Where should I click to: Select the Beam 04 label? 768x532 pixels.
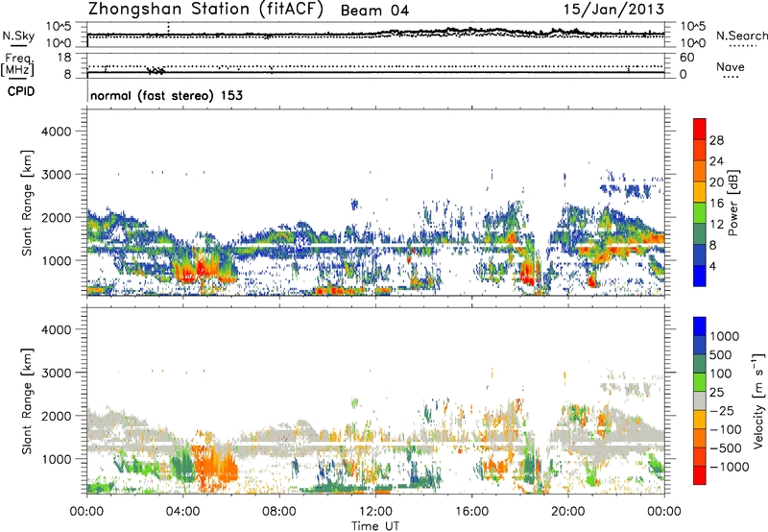click(x=374, y=11)
